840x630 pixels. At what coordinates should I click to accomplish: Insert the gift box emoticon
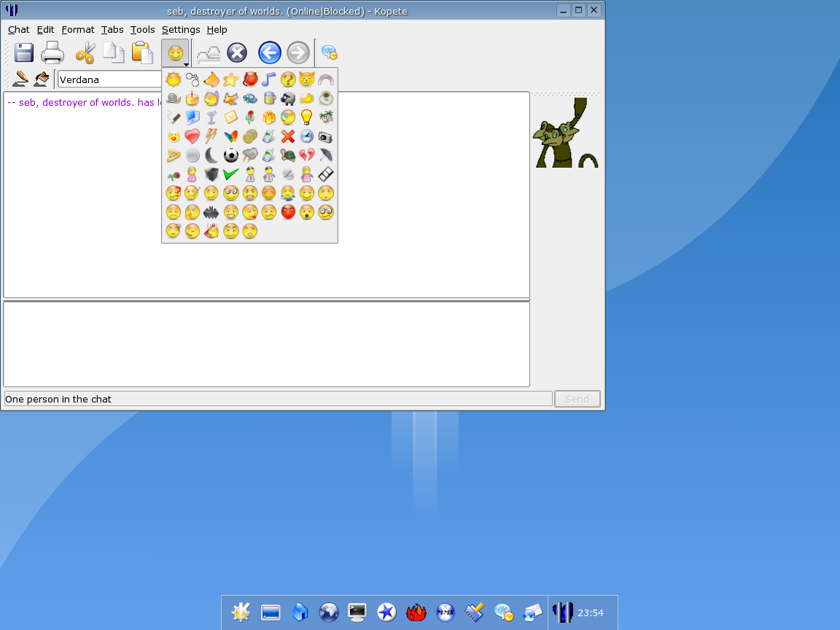269,117
